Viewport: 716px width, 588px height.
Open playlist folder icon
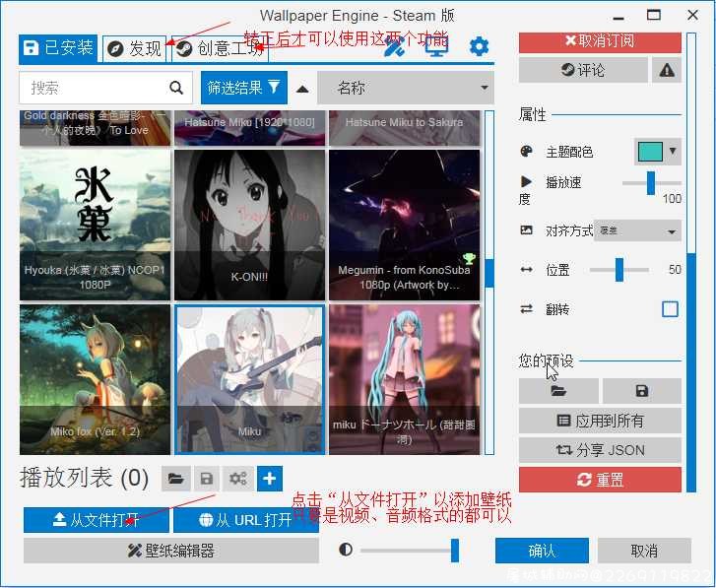point(176,479)
